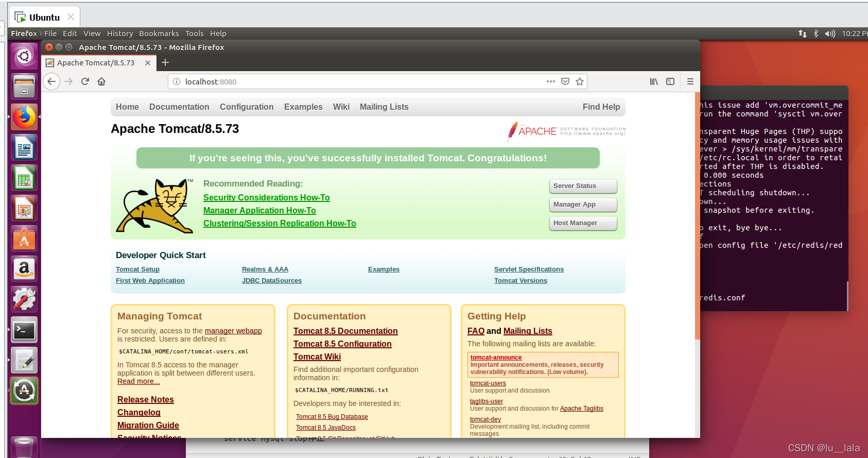
Task: Open Amazon launcher icon
Action: coord(24,269)
